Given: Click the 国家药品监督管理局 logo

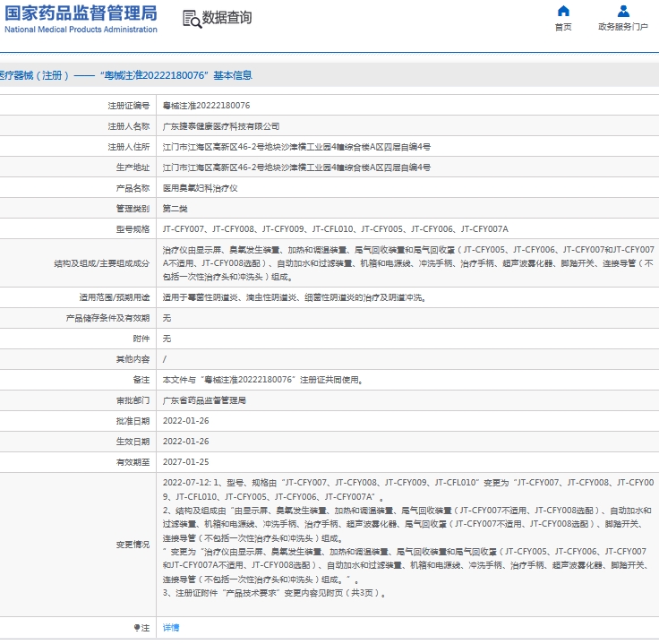Looking at the screenshot, I should click(81, 13).
